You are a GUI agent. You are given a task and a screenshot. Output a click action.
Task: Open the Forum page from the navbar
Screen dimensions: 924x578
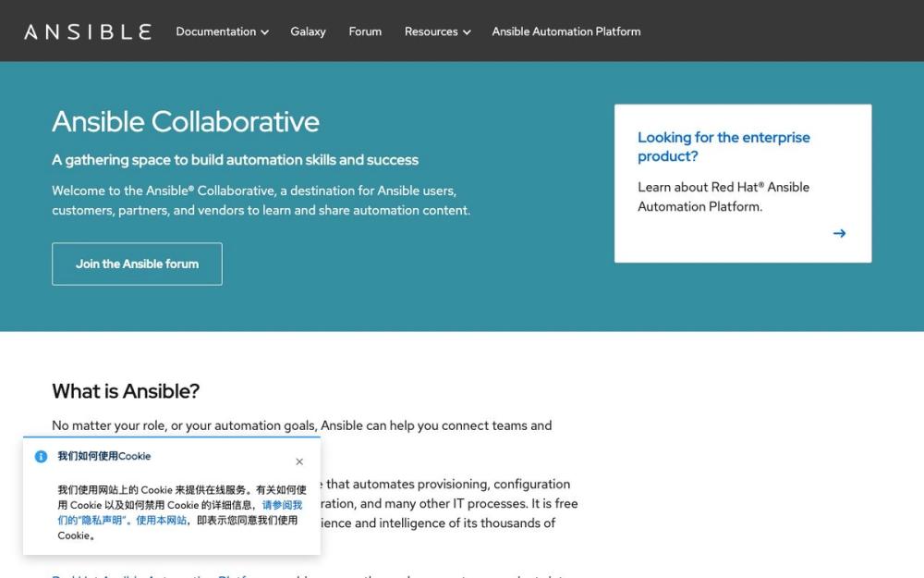pyautogui.click(x=364, y=31)
